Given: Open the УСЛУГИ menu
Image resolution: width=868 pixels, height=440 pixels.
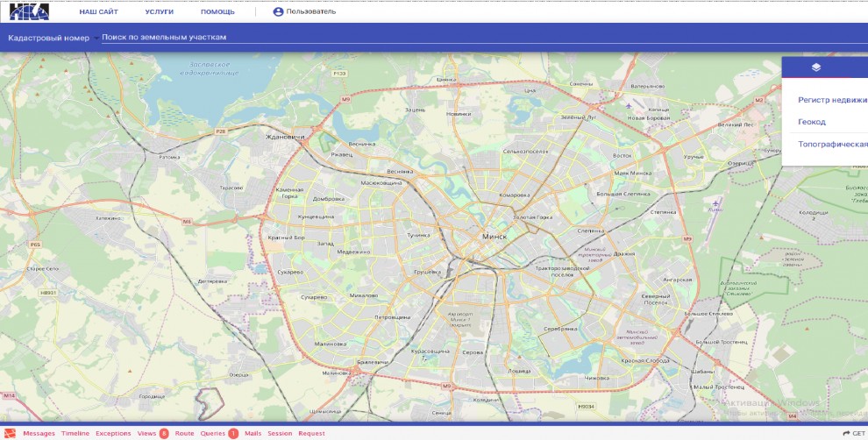Looking at the screenshot, I should coord(160,11).
